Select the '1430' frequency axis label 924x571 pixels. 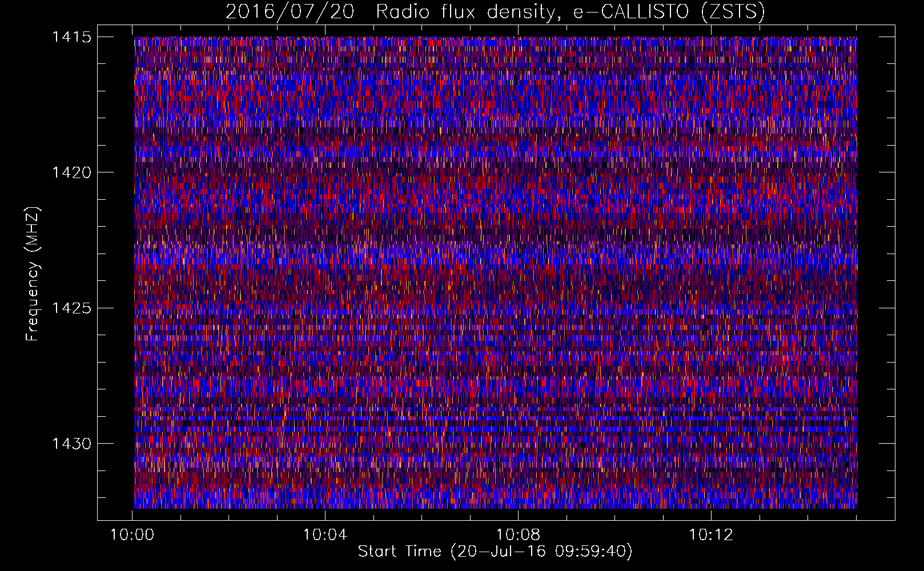71,444
